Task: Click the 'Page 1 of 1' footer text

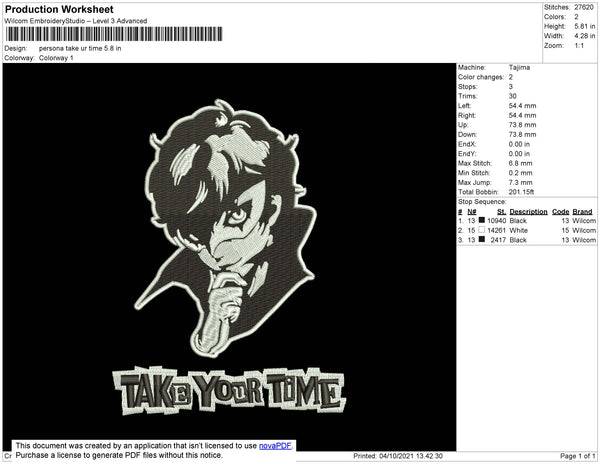Action: pyautogui.click(x=578, y=456)
